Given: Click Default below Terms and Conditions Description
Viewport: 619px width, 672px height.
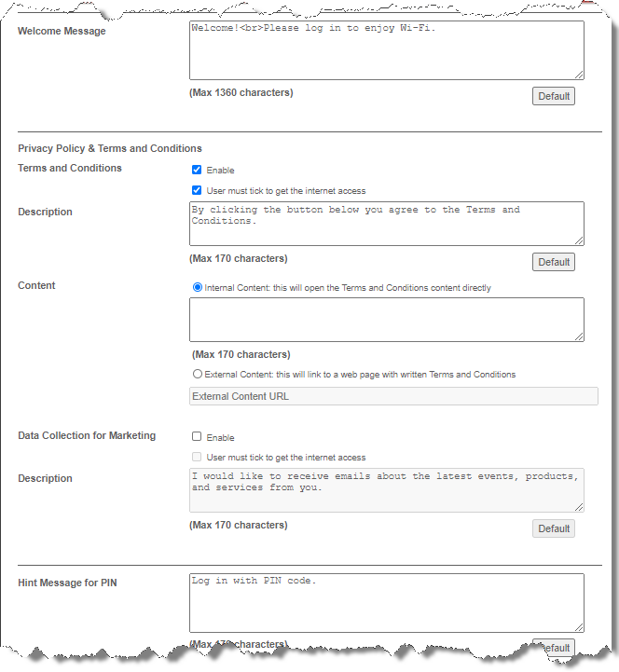Looking at the screenshot, I should point(554,262).
